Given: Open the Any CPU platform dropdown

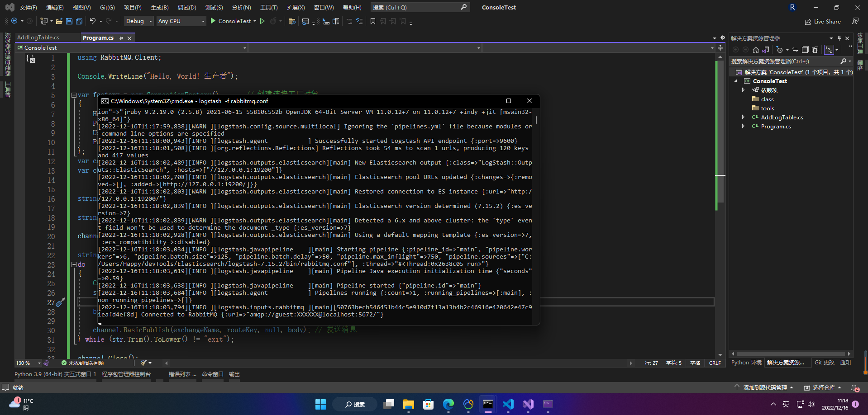Looking at the screenshot, I should (x=181, y=21).
